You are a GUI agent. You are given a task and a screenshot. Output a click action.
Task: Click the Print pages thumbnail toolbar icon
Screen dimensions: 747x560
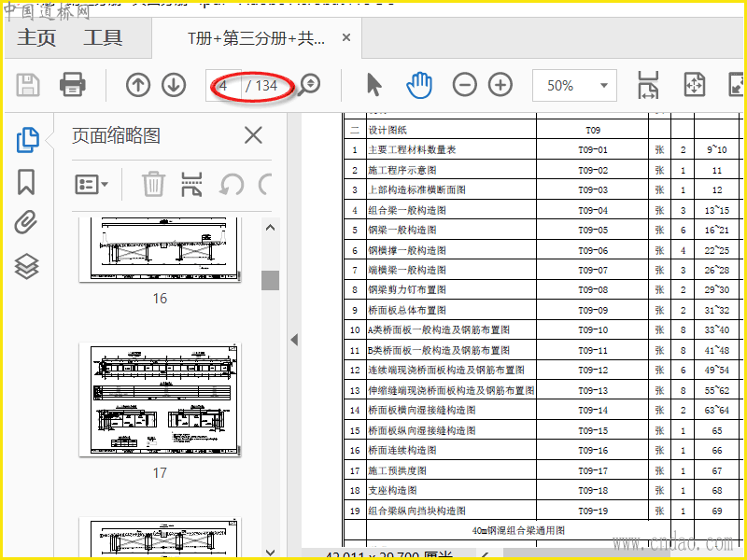point(191,184)
